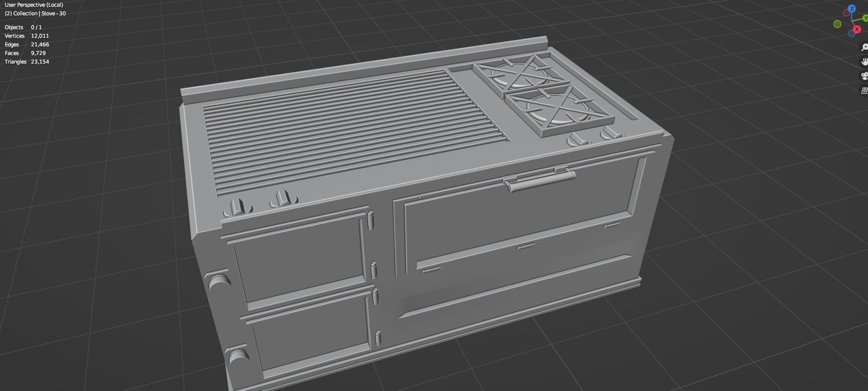
Task: Click the orange object origin dot
Action: pyautogui.click(x=420, y=197)
